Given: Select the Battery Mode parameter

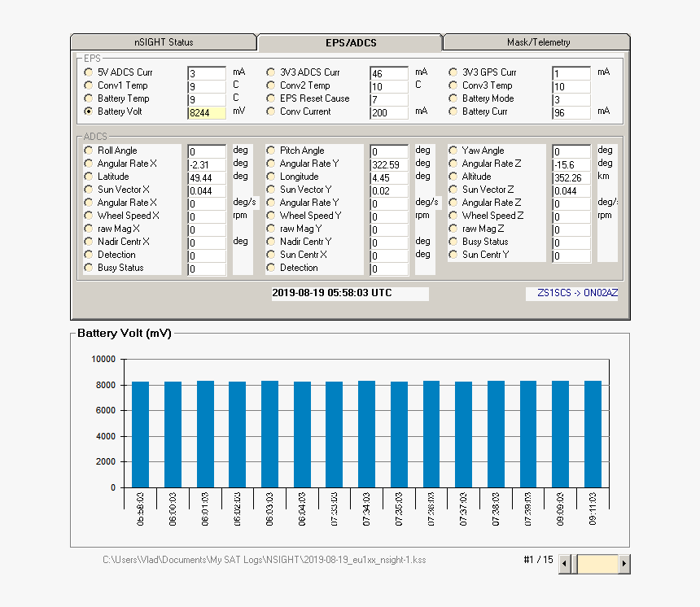Looking at the screenshot, I should pos(453,98).
